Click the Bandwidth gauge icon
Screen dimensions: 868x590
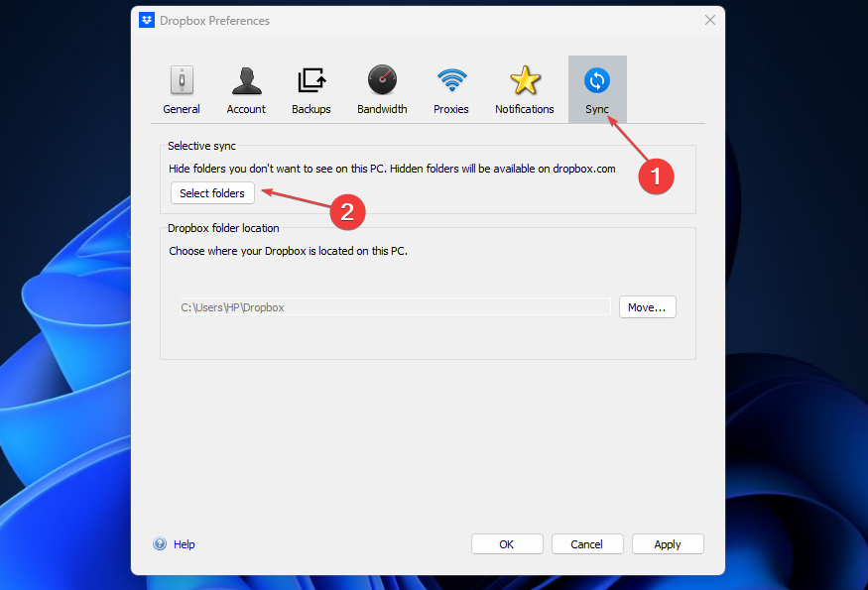382,79
